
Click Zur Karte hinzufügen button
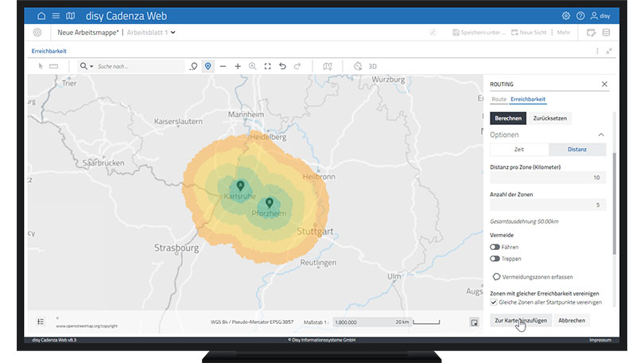521,320
